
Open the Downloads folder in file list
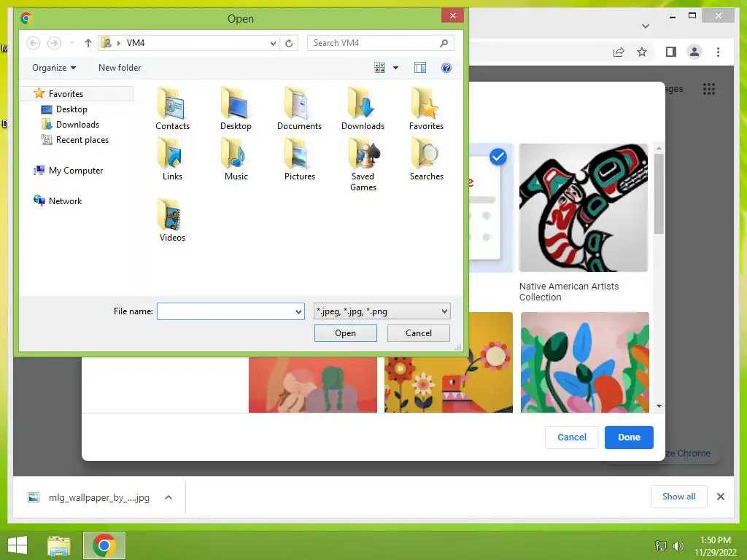pos(363,109)
